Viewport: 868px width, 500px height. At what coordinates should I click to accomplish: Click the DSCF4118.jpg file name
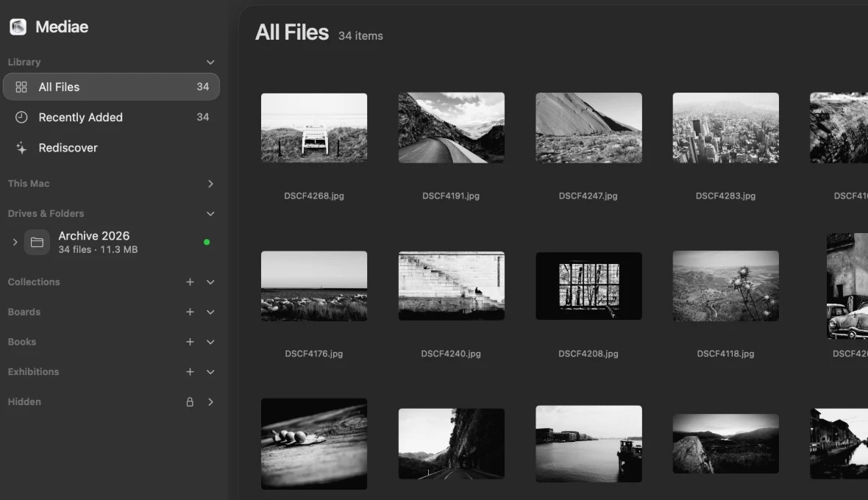tap(726, 354)
